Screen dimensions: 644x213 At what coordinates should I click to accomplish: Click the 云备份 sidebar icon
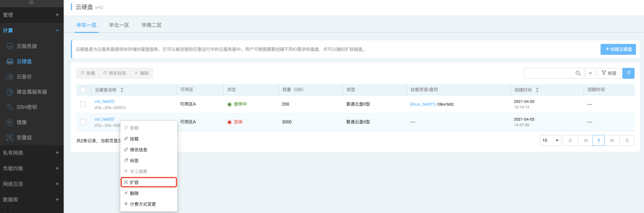pyautogui.click(x=10, y=77)
